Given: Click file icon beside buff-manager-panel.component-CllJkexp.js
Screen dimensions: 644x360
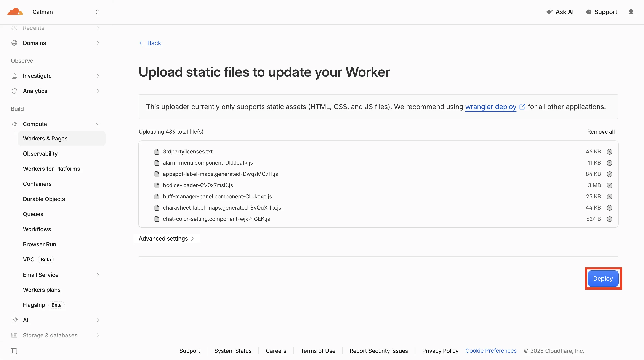Looking at the screenshot, I should coord(157,197).
